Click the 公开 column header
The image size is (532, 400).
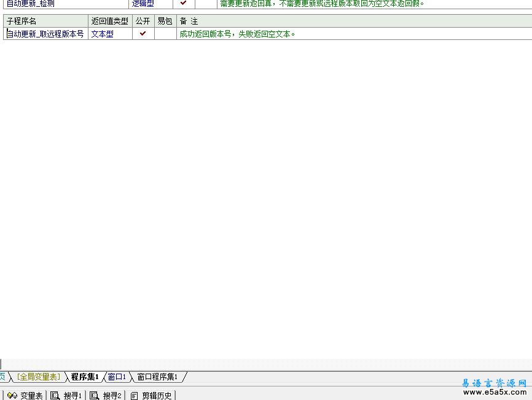coord(143,21)
